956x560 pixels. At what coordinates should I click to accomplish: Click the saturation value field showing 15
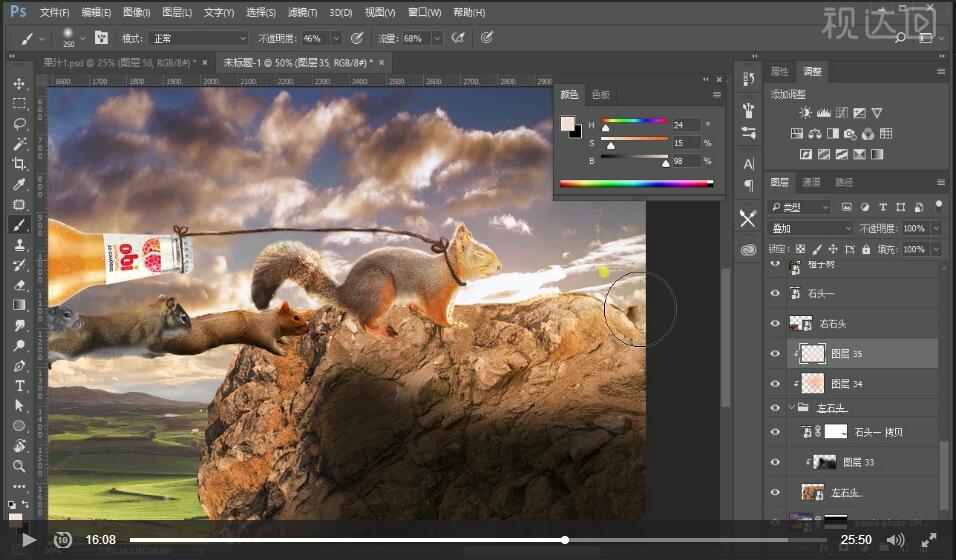pos(686,143)
